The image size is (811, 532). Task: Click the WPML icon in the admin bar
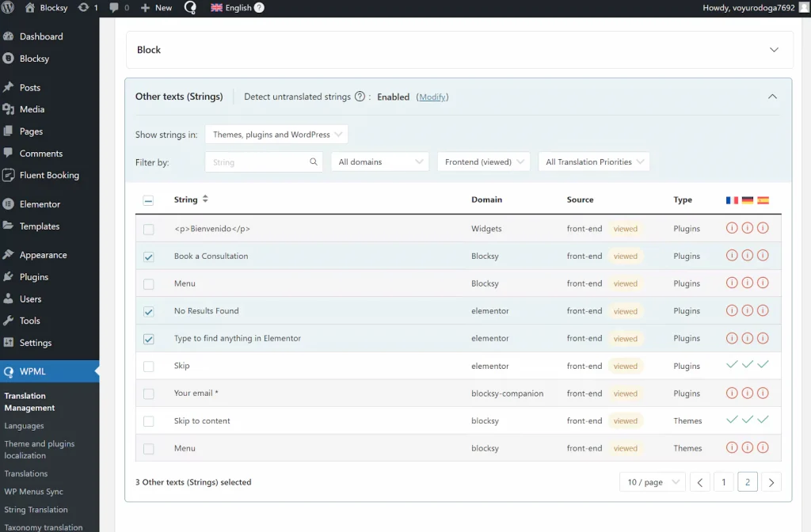[190, 8]
